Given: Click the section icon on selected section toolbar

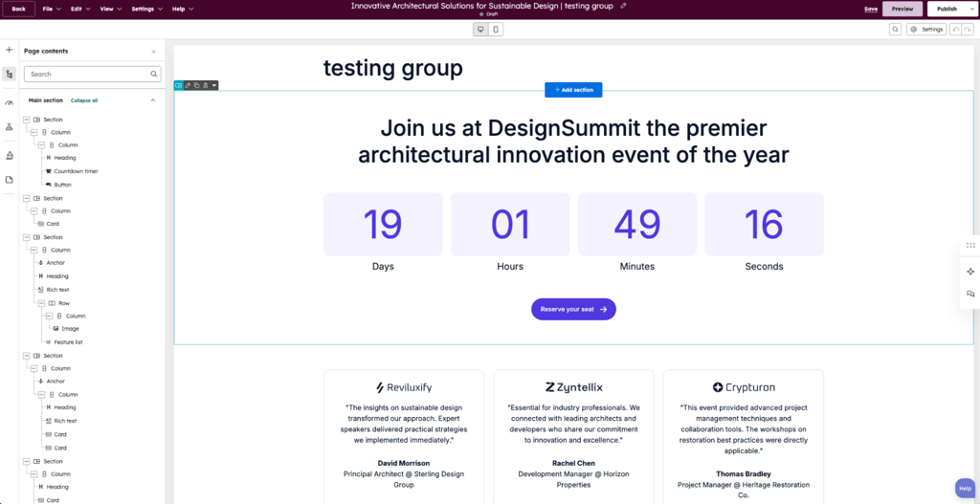Looking at the screenshot, I should 179,85.
